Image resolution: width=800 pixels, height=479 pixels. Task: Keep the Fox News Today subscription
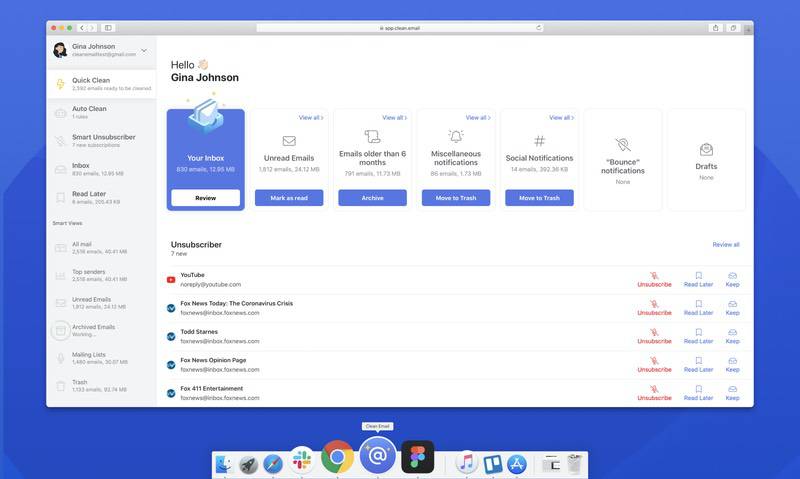[732, 308]
